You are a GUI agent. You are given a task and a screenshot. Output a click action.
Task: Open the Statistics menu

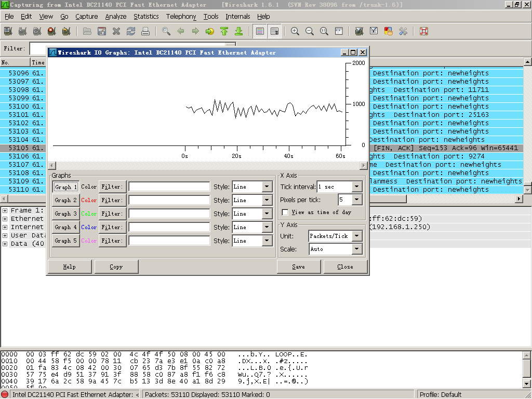146,17
